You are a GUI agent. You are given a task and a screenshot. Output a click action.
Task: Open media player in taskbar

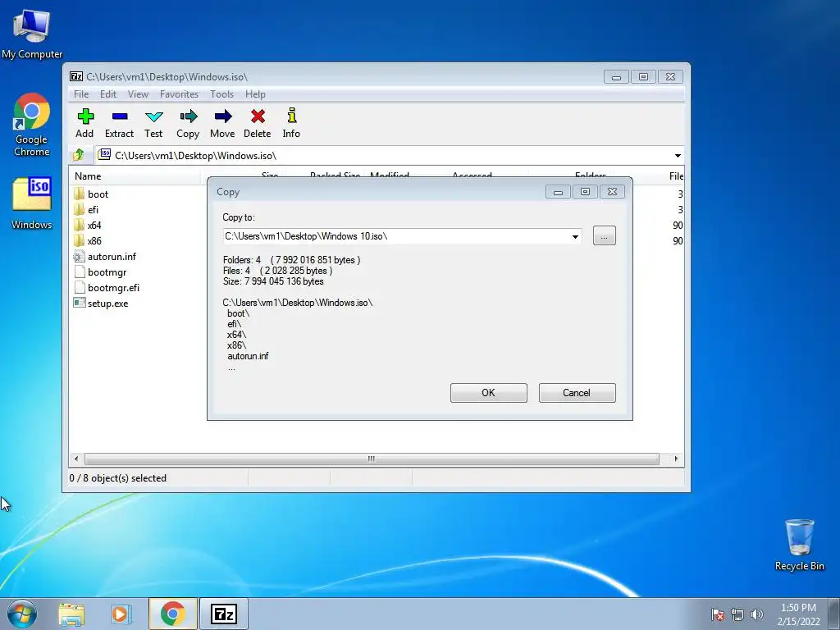pyautogui.click(x=121, y=614)
